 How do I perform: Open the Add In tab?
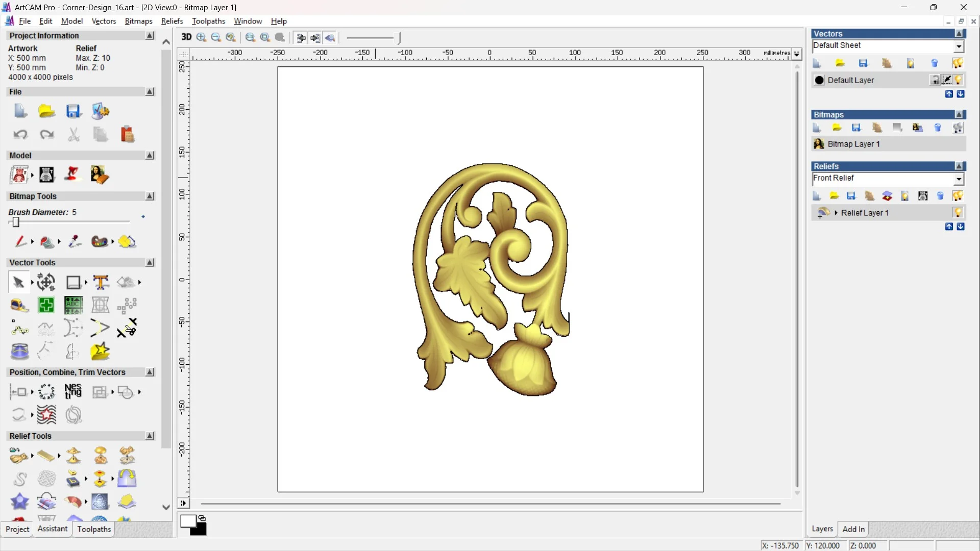(x=853, y=529)
